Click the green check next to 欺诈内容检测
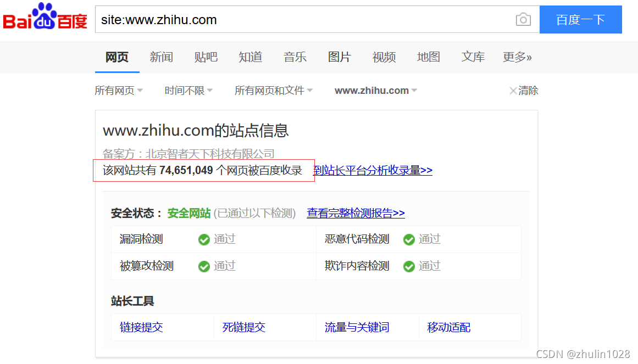 pyautogui.click(x=409, y=266)
